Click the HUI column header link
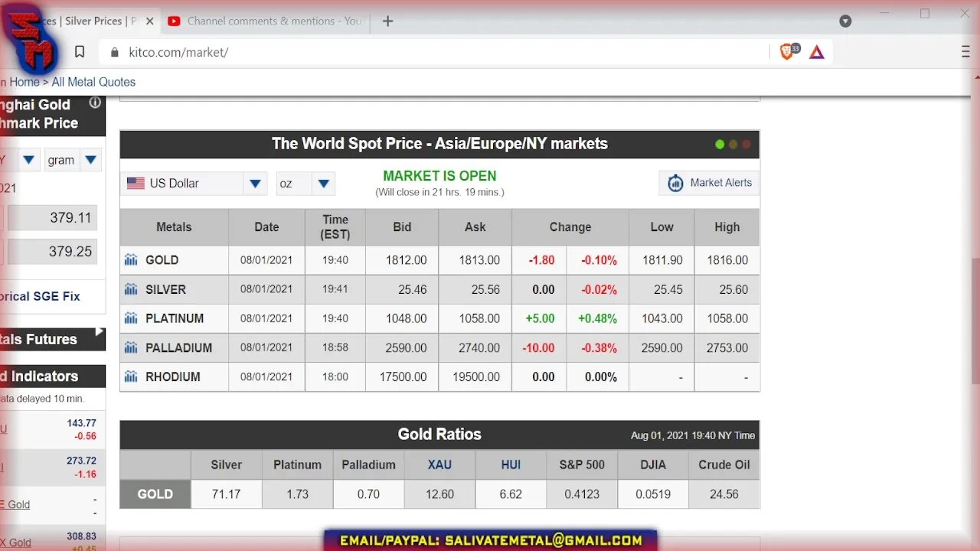 [511, 465]
